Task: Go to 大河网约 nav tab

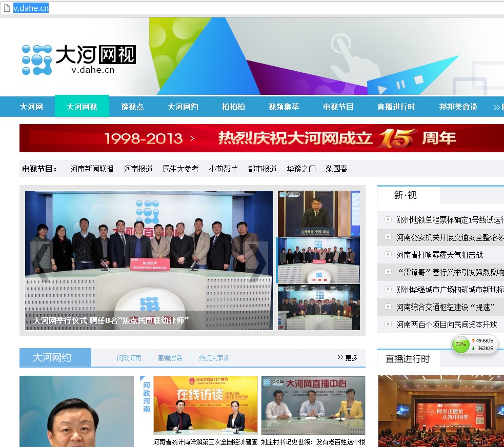Action: 183,107
